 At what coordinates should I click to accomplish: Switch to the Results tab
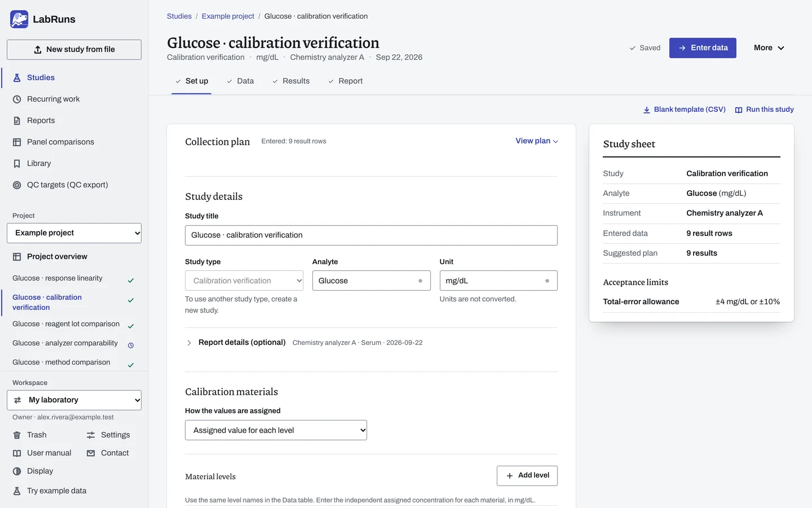coord(291,81)
